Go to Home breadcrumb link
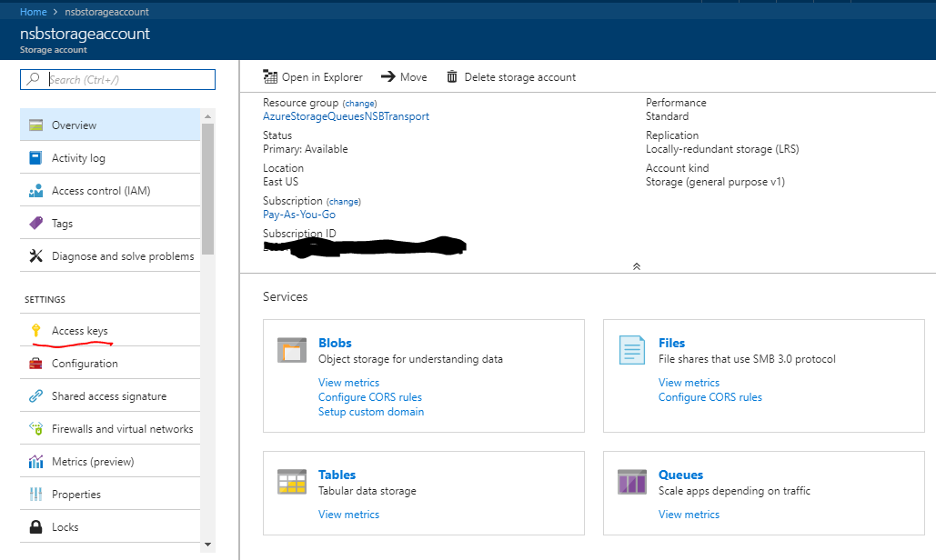This screenshot has width=936, height=560. click(33, 12)
